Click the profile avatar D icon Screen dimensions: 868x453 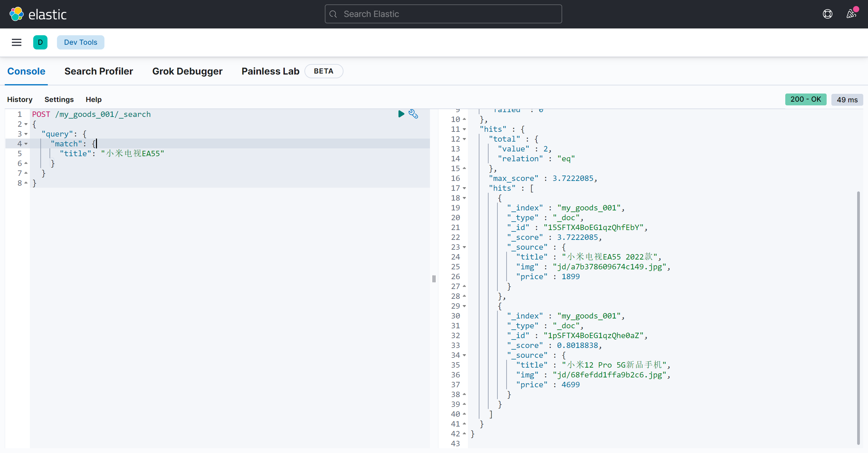[x=41, y=42]
